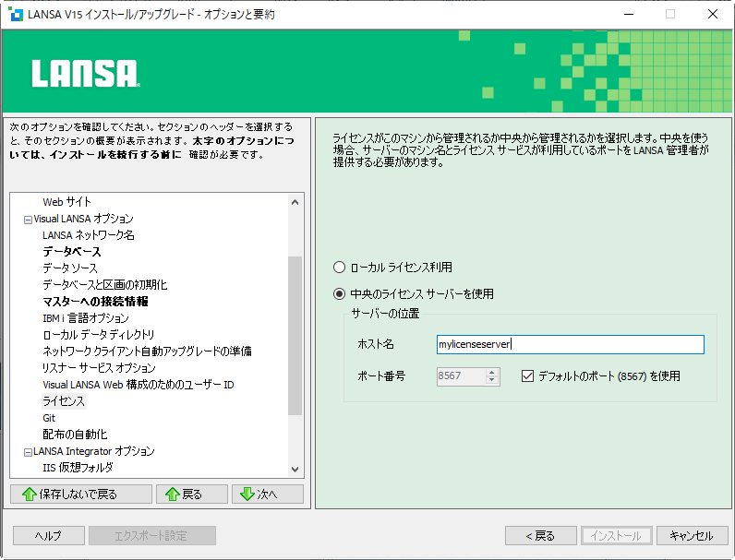Select リスナー サービス オプション tree item
735x560 pixels.
[x=99, y=368]
